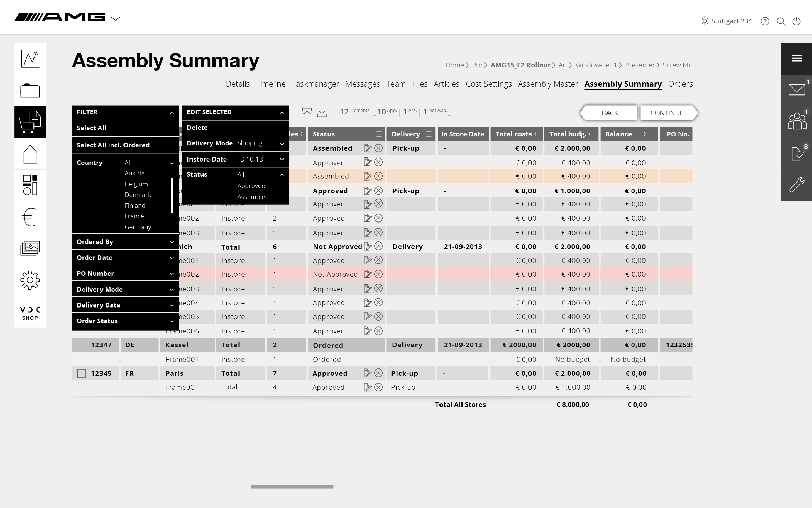Switch to the Assembly Master tab

[x=548, y=84]
